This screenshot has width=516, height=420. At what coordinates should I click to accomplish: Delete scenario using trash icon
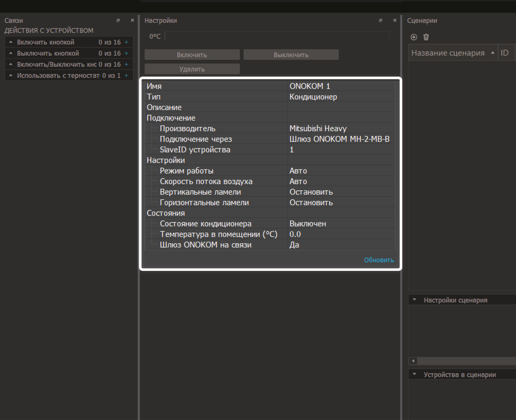coord(426,37)
